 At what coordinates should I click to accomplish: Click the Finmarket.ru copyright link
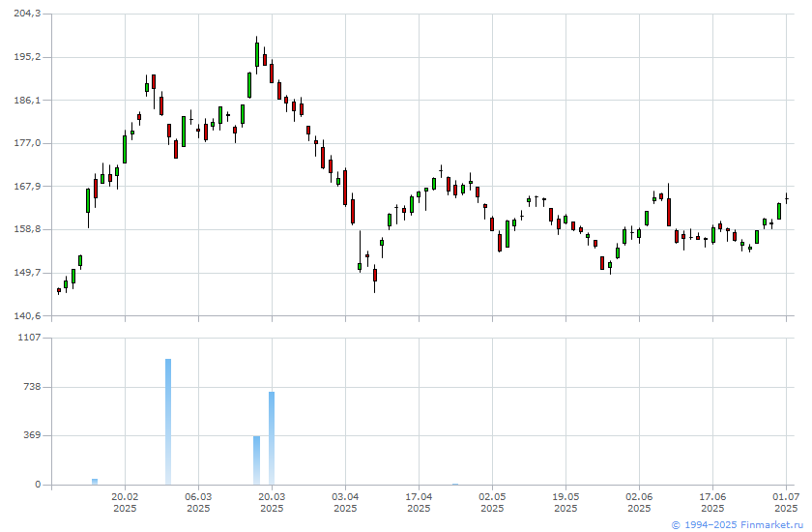tap(737, 525)
